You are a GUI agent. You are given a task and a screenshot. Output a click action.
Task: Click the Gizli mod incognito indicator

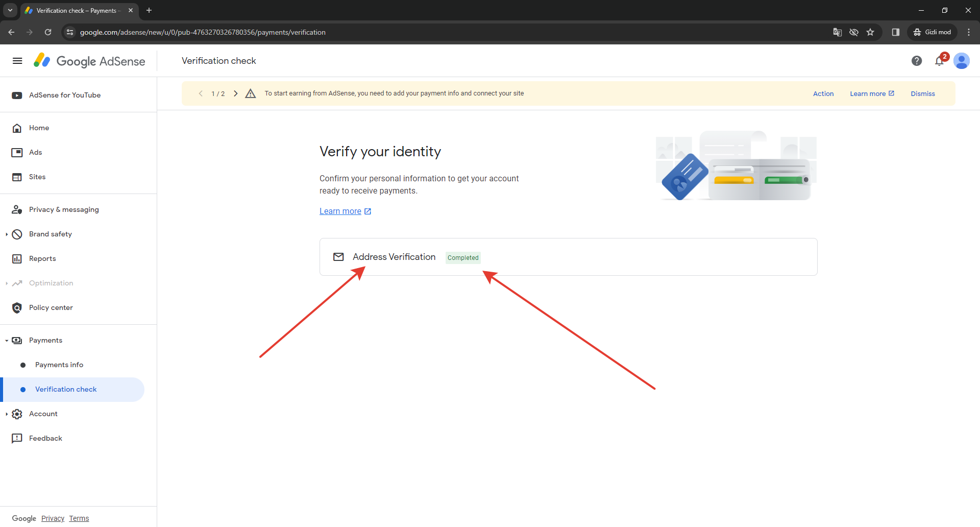[x=933, y=32]
